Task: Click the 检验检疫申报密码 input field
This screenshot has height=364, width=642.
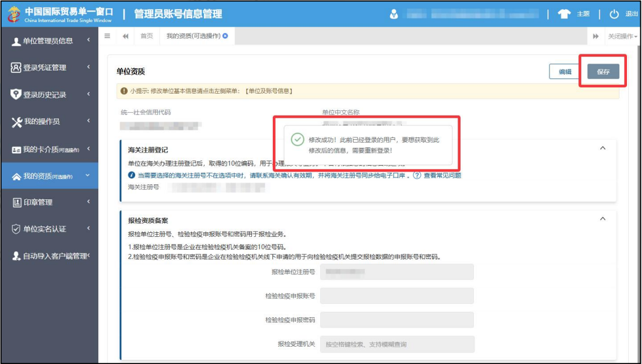Action: (x=397, y=320)
